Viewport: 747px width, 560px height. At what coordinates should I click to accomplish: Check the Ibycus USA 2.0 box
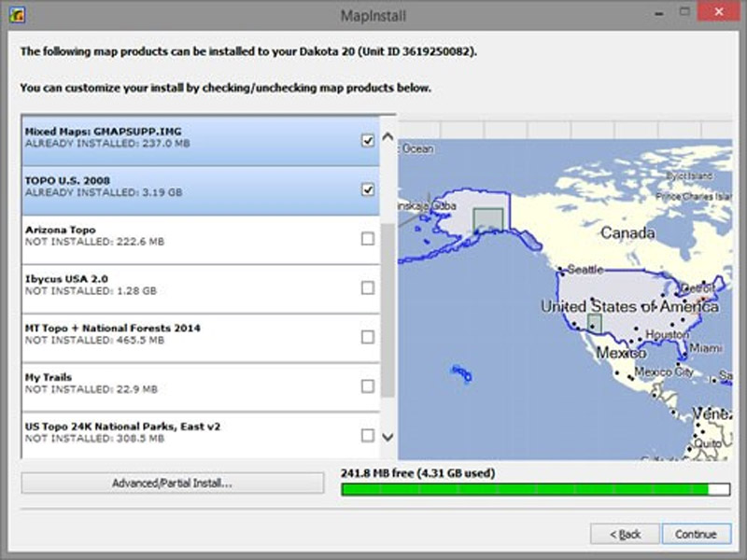point(368,287)
